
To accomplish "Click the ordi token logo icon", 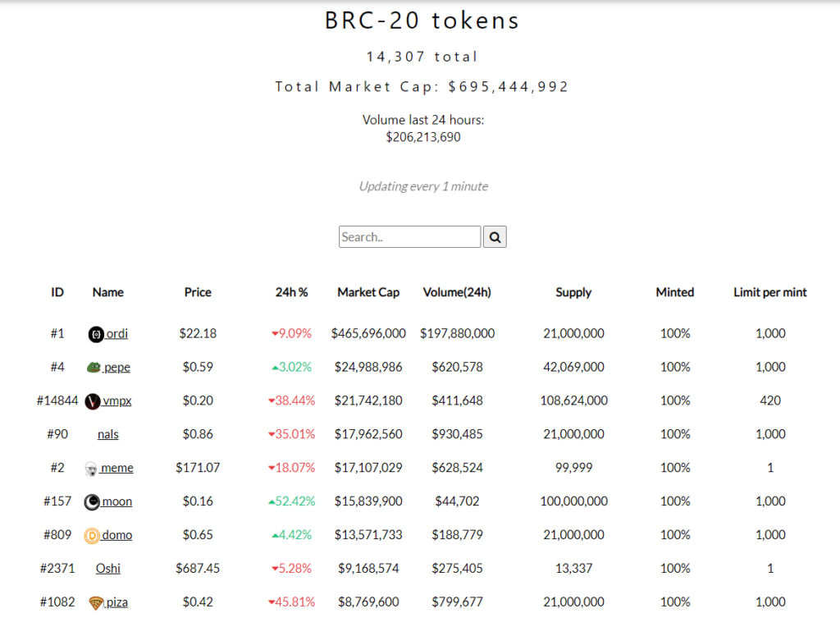I will click(96, 334).
